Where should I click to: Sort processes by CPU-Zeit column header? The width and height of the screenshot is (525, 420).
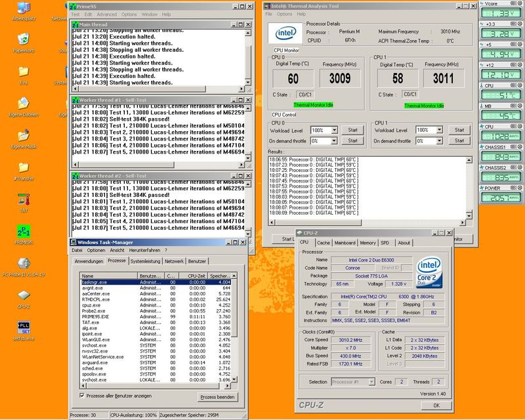192,276
